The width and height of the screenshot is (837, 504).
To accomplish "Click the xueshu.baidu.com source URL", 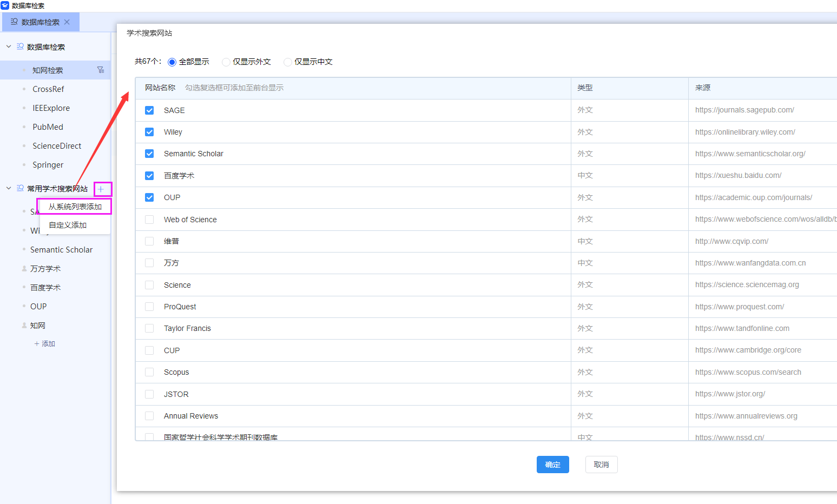I will 739,175.
